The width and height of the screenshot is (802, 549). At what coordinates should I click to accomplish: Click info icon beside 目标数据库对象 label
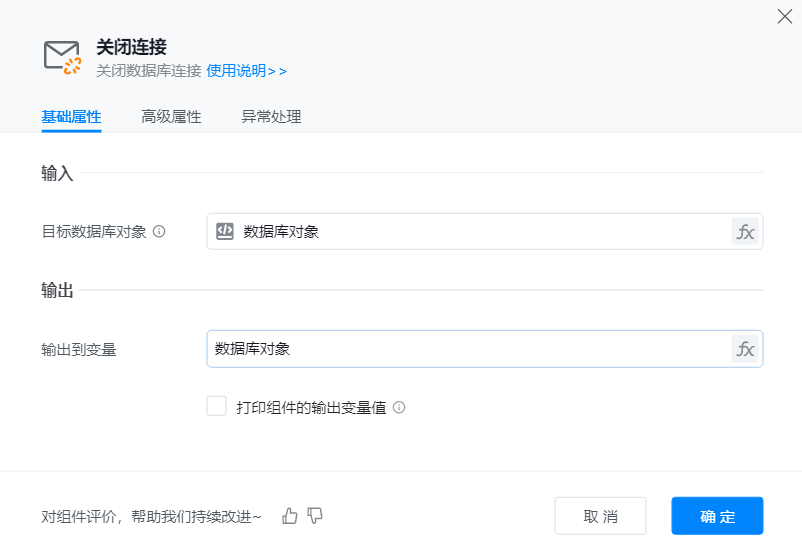pyautogui.click(x=159, y=232)
